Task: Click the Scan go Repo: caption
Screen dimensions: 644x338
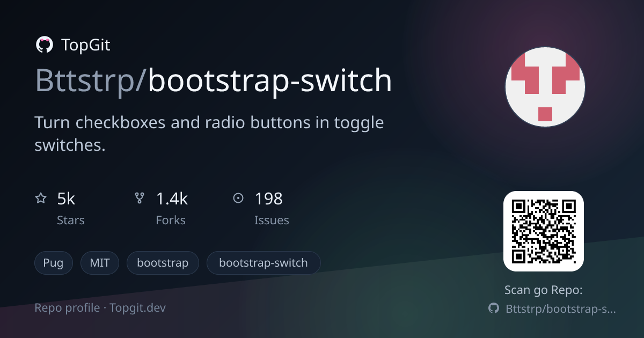Action: pyautogui.click(x=544, y=290)
